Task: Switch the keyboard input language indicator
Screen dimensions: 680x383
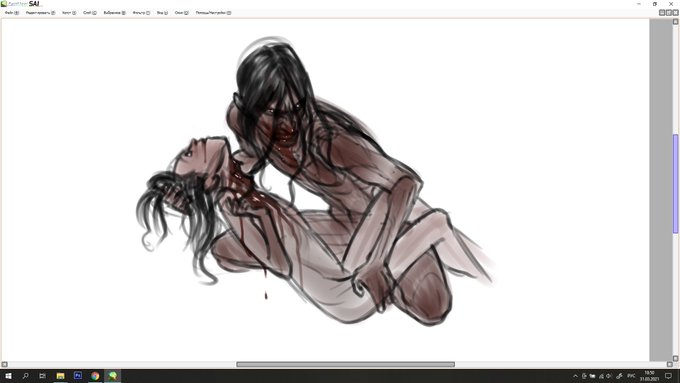Action: (x=631, y=376)
